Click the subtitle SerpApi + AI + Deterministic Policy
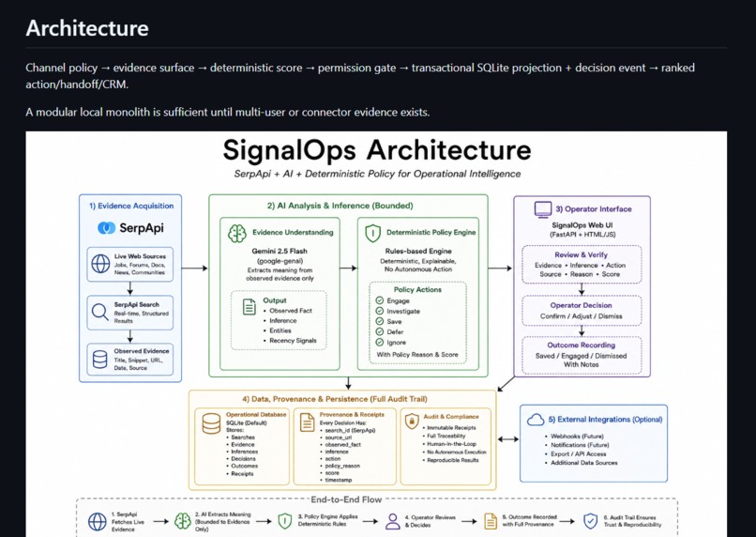Viewport: 756px width, 537px height. click(x=377, y=174)
